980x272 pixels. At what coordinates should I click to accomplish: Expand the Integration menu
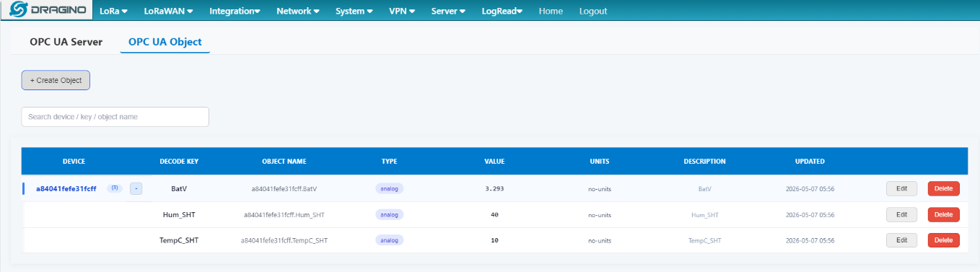pyautogui.click(x=235, y=11)
